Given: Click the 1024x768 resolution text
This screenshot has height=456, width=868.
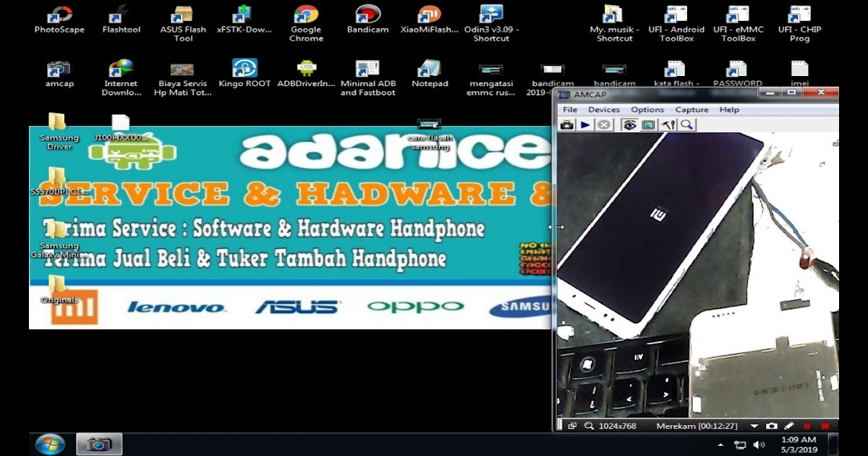Looking at the screenshot, I should tap(617, 426).
